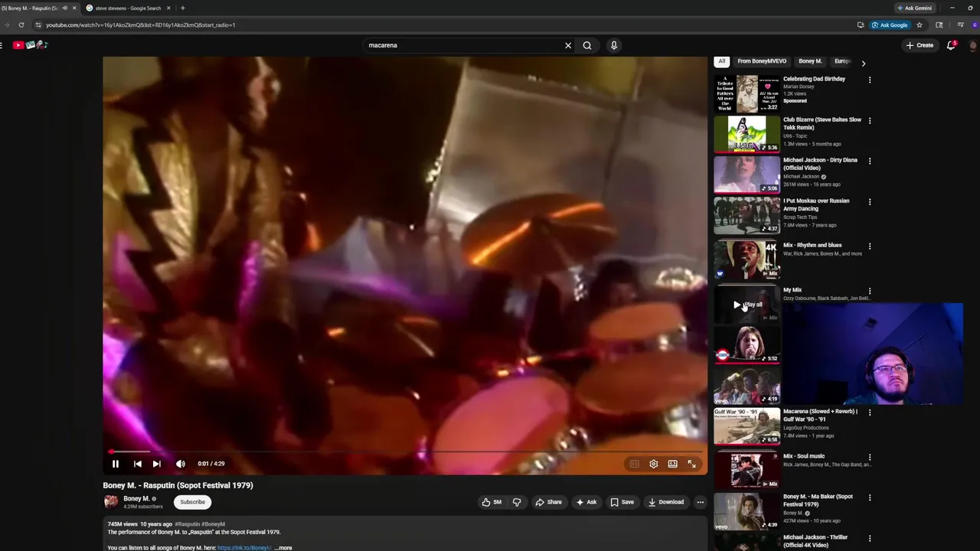
Task: Expand the description with ...more
Action: 283,548
